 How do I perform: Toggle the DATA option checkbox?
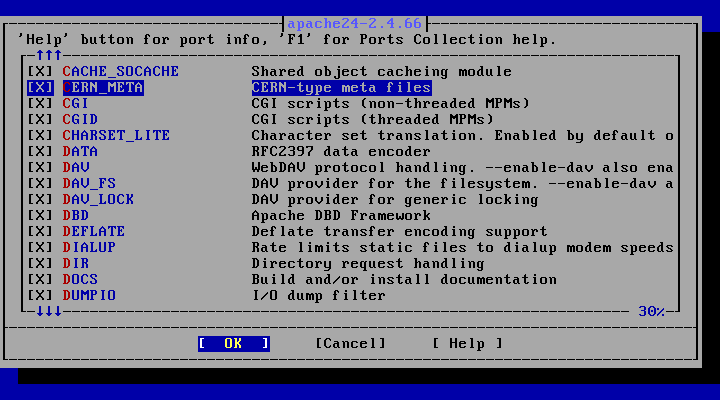click(40, 152)
